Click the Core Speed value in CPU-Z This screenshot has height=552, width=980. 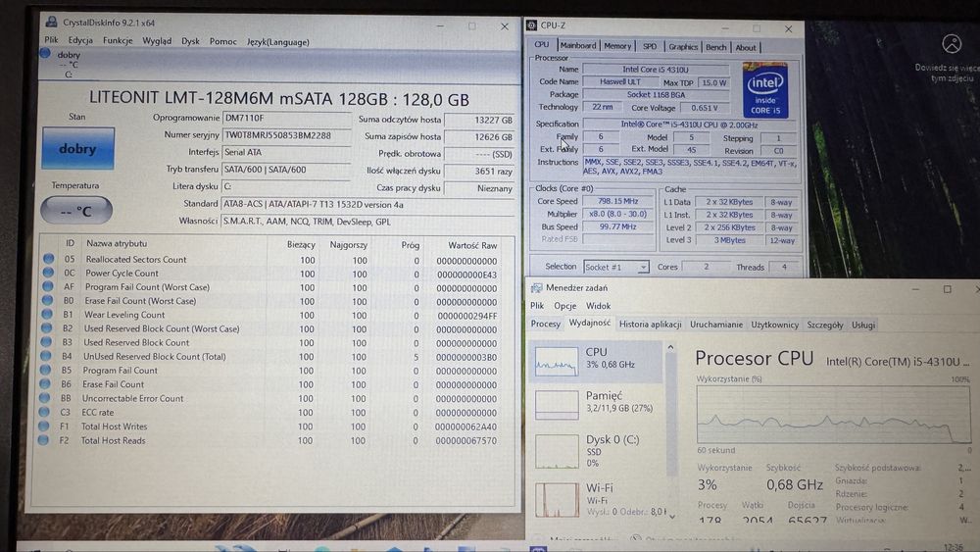[617, 201]
